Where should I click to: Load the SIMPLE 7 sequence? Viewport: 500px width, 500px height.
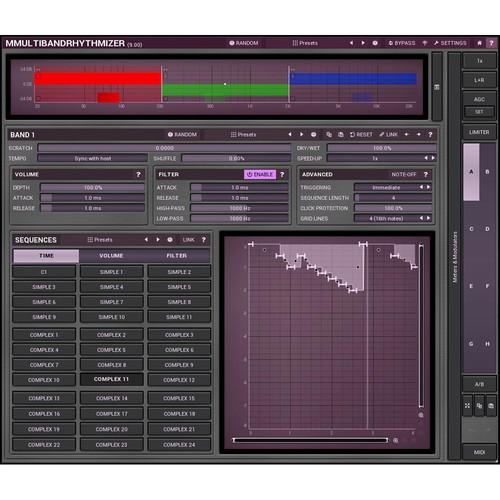(111, 302)
